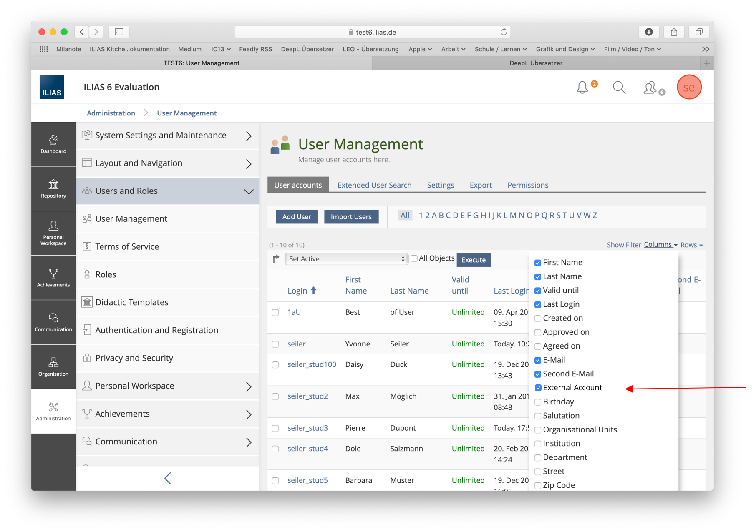Open the notifications bell icon
The height and width of the screenshot is (532, 756).
(x=582, y=88)
